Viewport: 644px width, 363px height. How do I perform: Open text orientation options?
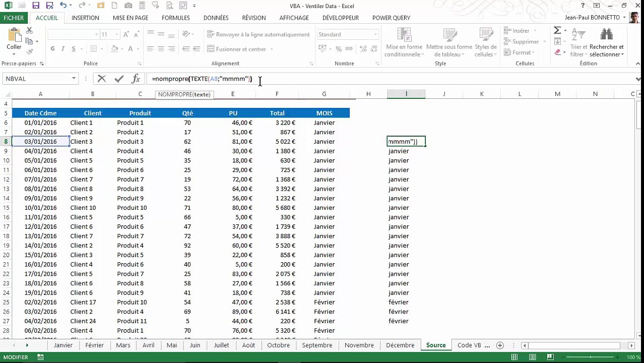(188, 34)
